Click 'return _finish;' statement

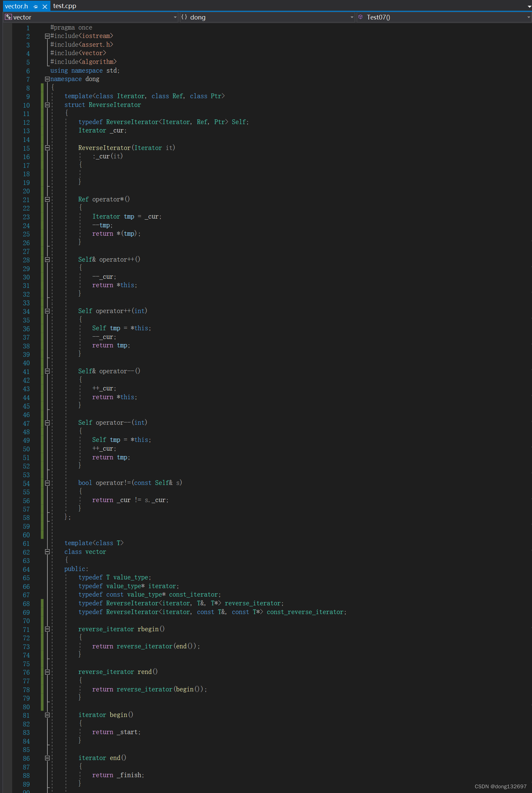click(x=118, y=776)
